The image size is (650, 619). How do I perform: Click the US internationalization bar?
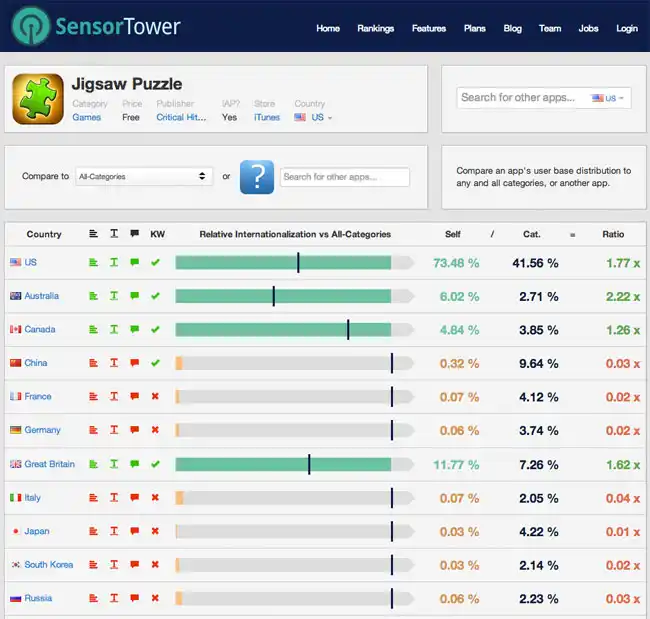(294, 263)
